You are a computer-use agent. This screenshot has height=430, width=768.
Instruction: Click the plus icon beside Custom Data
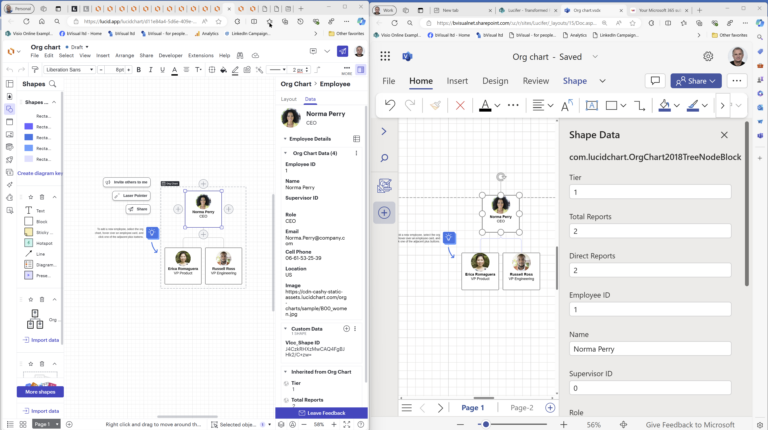point(346,329)
